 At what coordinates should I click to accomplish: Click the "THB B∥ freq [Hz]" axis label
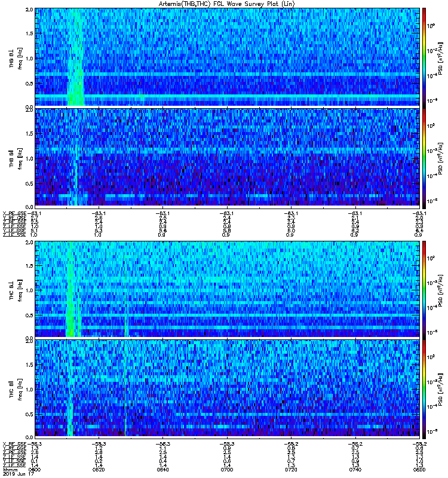(x=16, y=158)
